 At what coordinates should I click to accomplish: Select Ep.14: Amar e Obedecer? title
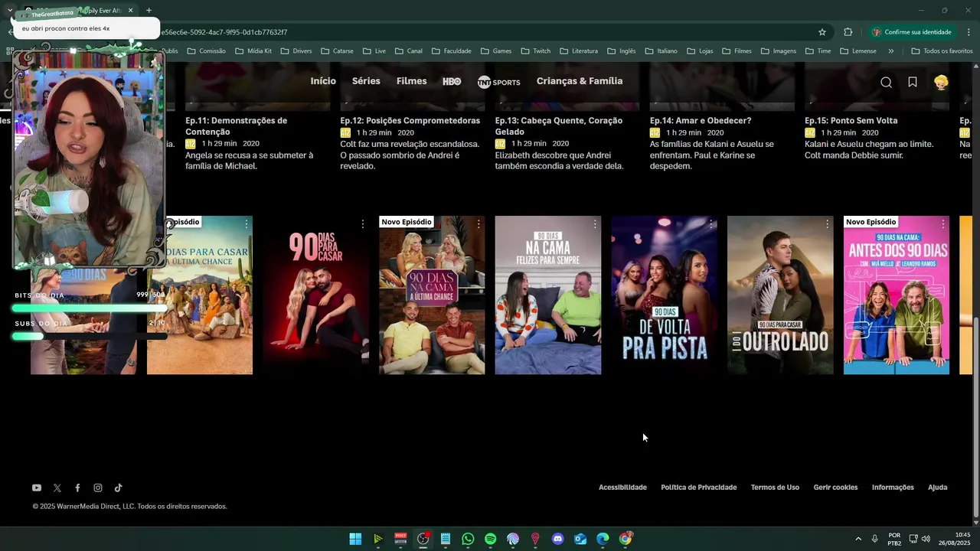point(701,121)
